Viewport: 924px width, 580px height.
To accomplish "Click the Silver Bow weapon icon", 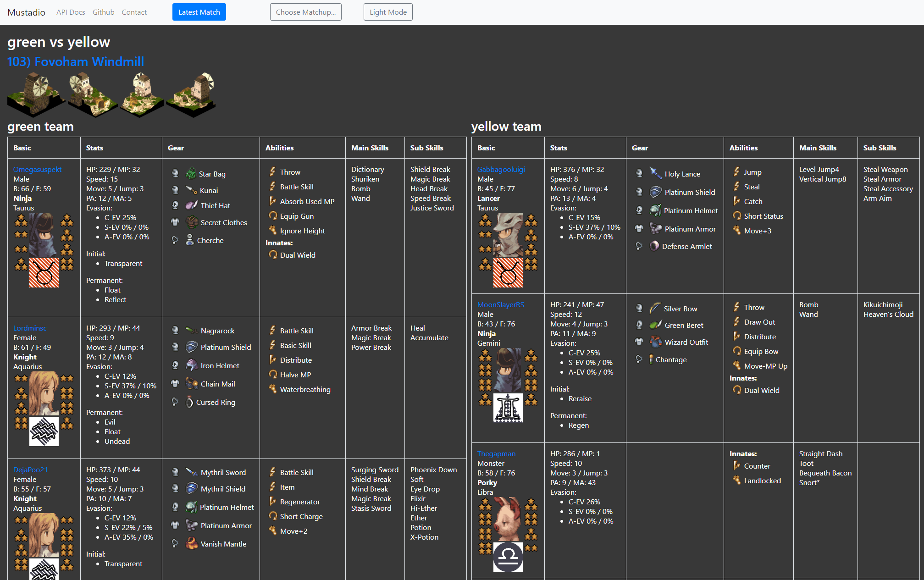I will (655, 309).
